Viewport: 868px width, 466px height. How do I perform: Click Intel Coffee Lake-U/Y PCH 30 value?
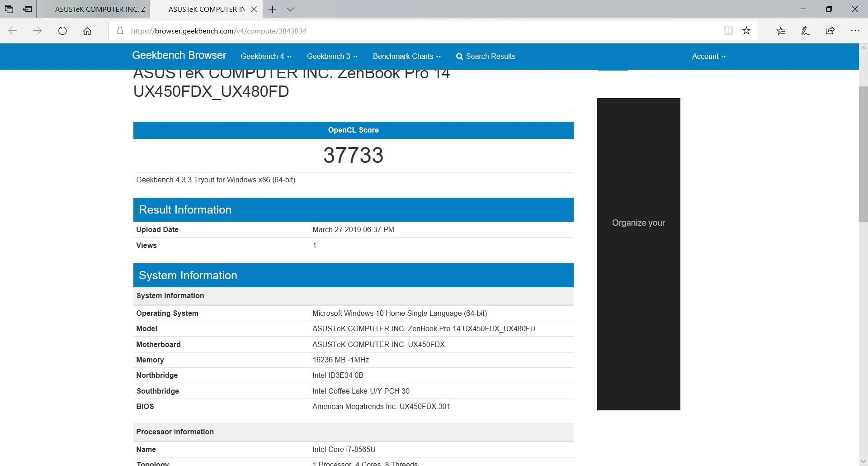point(361,391)
